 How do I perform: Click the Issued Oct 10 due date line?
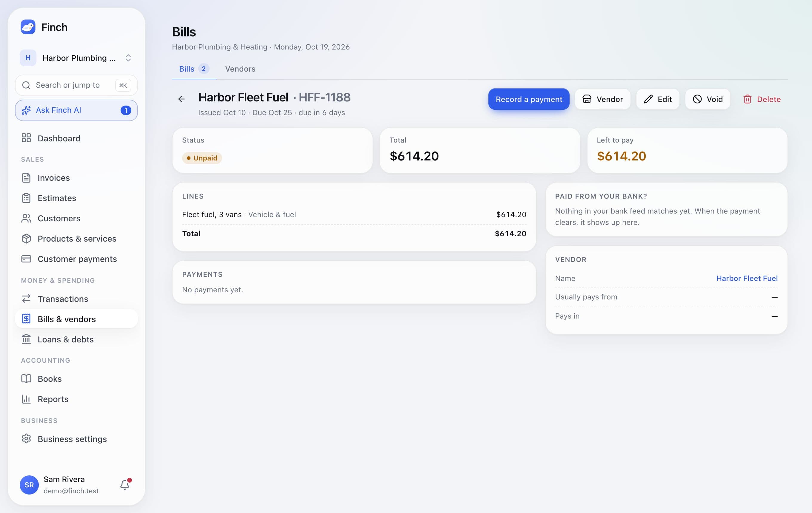point(271,112)
